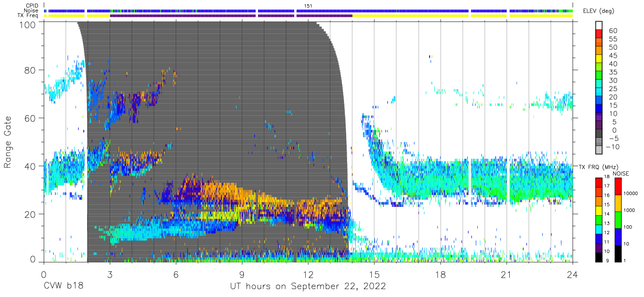Click the x-axis tick label 21

point(507,273)
